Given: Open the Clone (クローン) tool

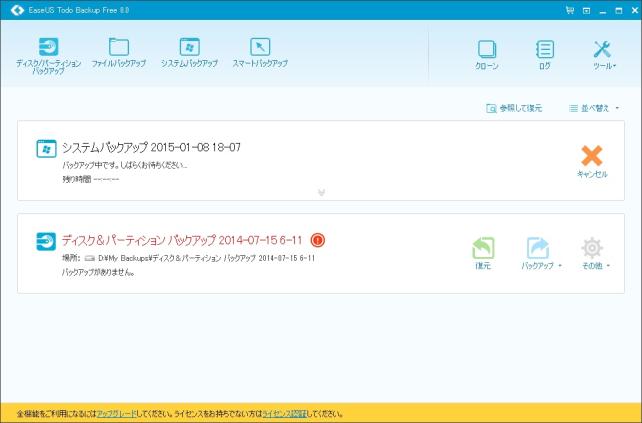Looking at the screenshot, I should [x=487, y=55].
